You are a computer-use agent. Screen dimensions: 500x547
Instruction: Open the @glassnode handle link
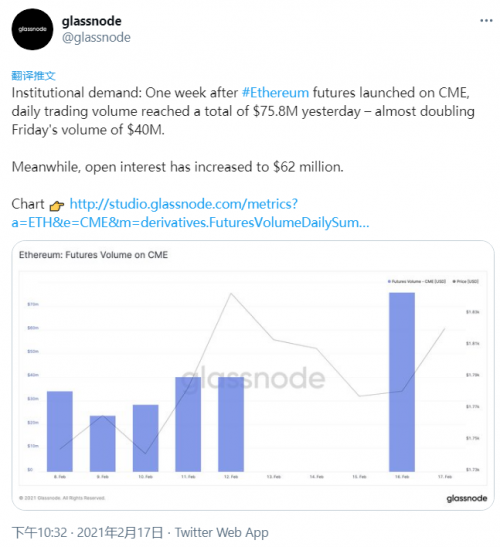[x=96, y=37]
